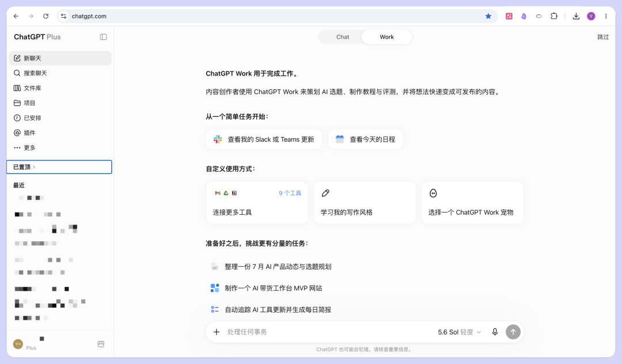Screen dimensions: 622x364
Task: Open the 5.6 Sol 轻度 model dropdown
Action: 460,332
